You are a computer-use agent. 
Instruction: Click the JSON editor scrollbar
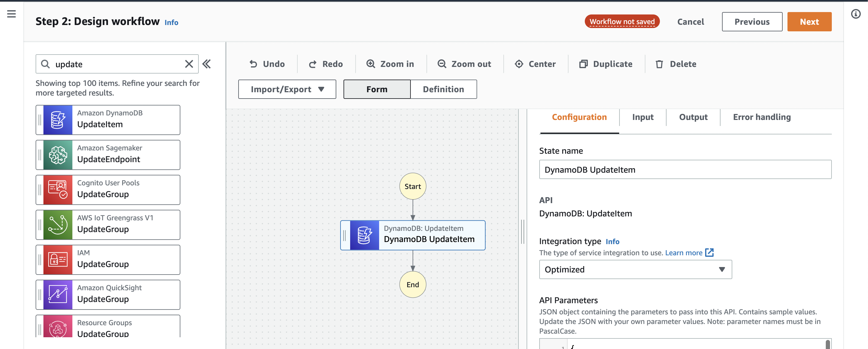click(x=828, y=344)
